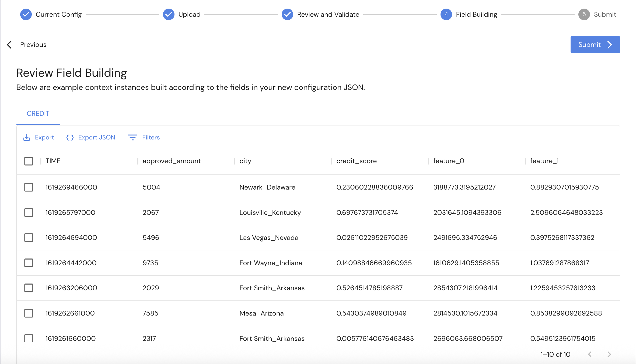Sort by the credit_score column header

(357, 161)
